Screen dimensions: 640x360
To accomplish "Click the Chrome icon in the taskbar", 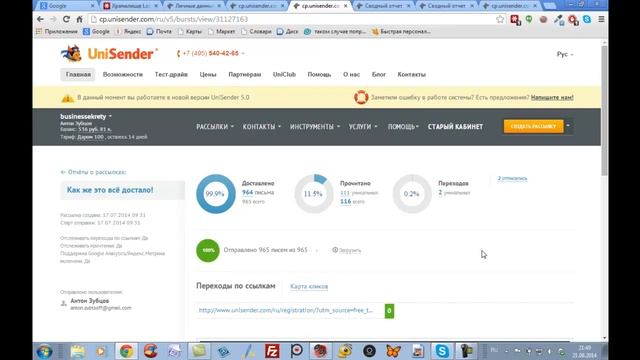I will pos(127,351).
